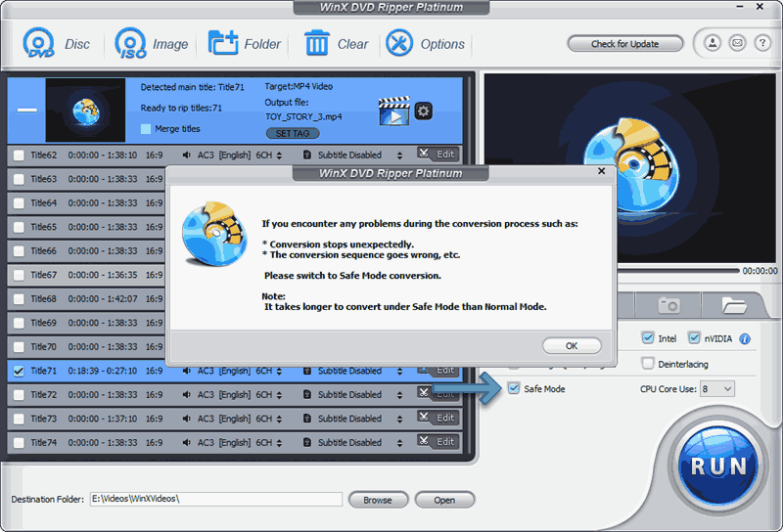
Task: Open the Title73 subtitle selector
Action: (399, 420)
